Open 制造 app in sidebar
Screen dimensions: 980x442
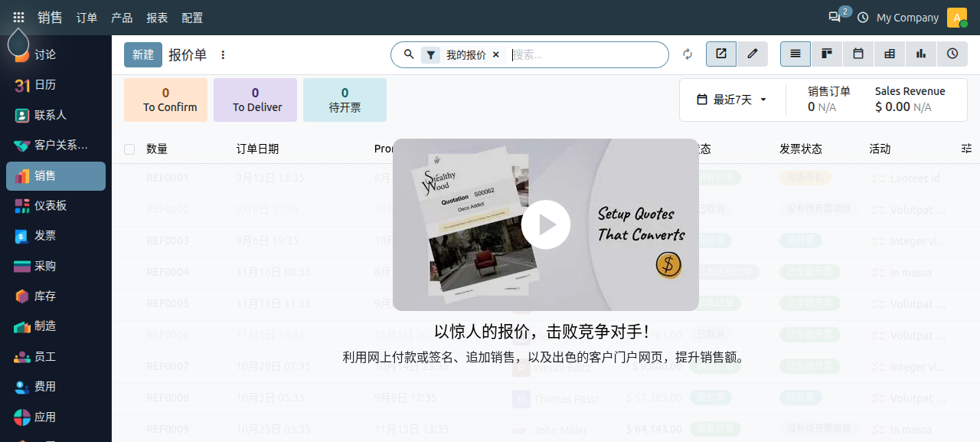click(56, 326)
